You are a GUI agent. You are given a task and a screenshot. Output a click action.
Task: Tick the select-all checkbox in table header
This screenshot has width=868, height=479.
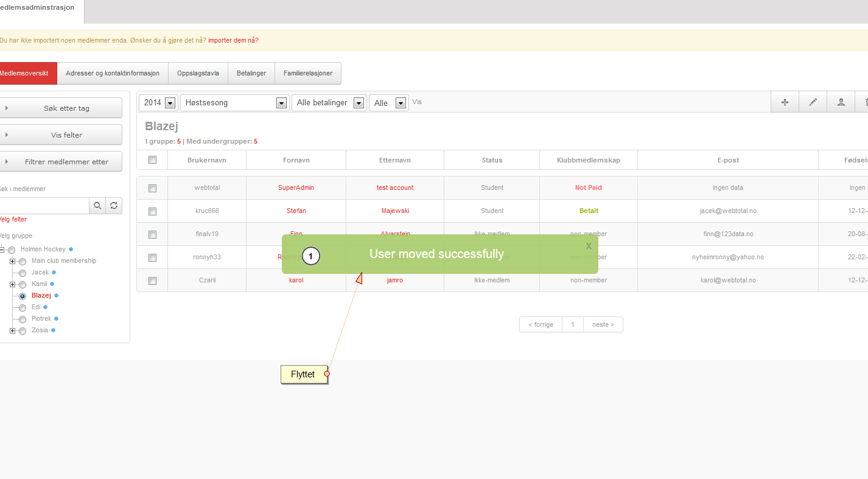coord(153,160)
